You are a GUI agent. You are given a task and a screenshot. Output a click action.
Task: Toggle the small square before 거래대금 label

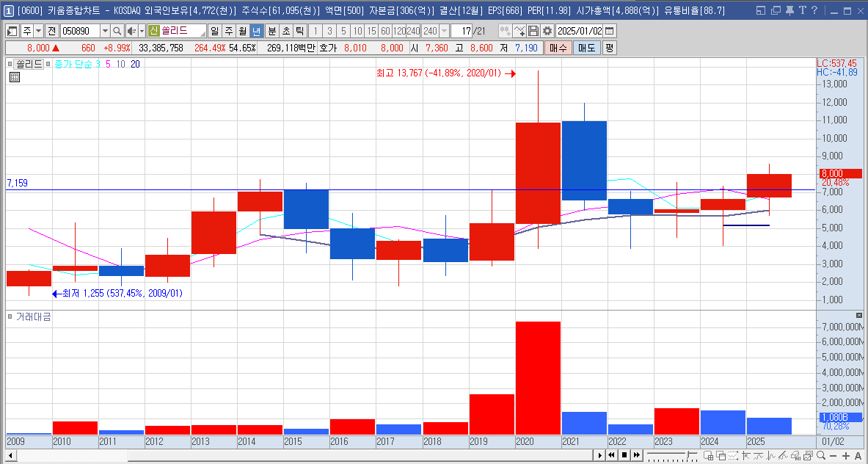(x=10, y=316)
